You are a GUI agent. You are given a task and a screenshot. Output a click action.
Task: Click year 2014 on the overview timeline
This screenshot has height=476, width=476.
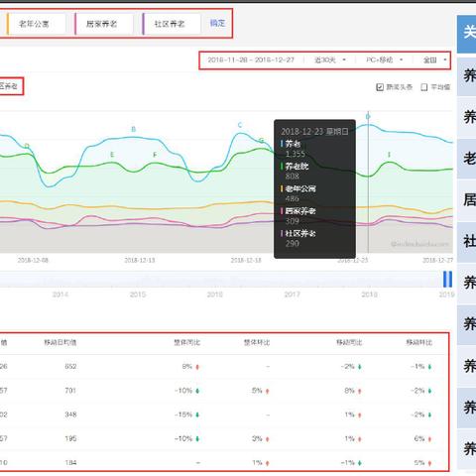(x=60, y=295)
